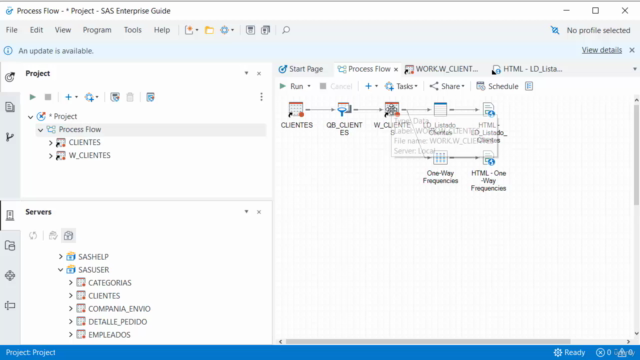Open the Help menu
The height and width of the screenshot is (360, 640).
(162, 30)
